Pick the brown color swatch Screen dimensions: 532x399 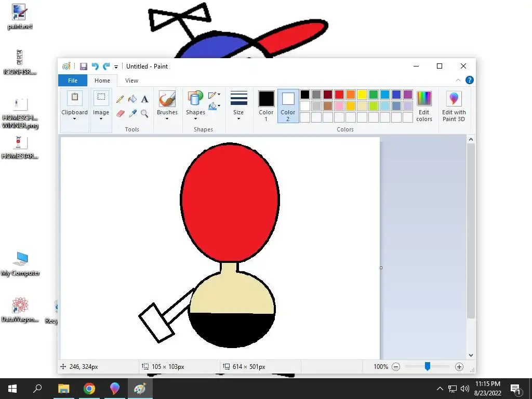pyautogui.click(x=327, y=106)
